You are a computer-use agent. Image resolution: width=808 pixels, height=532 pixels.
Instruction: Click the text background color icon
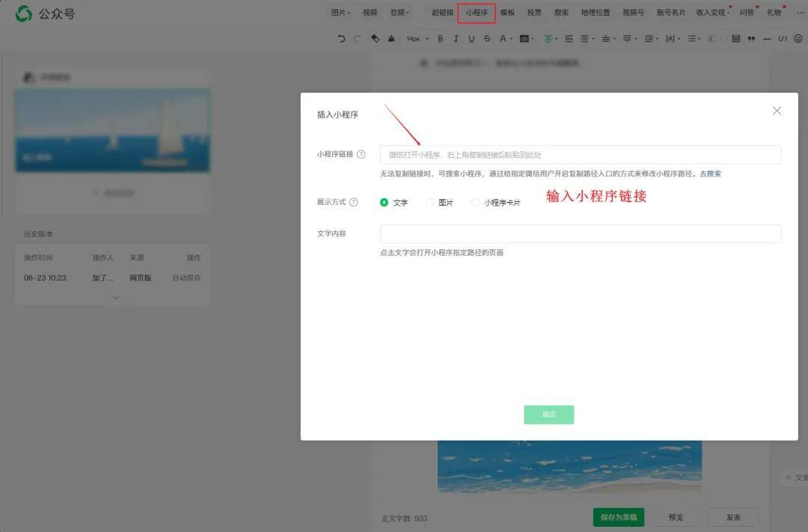click(x=524, y=39)
